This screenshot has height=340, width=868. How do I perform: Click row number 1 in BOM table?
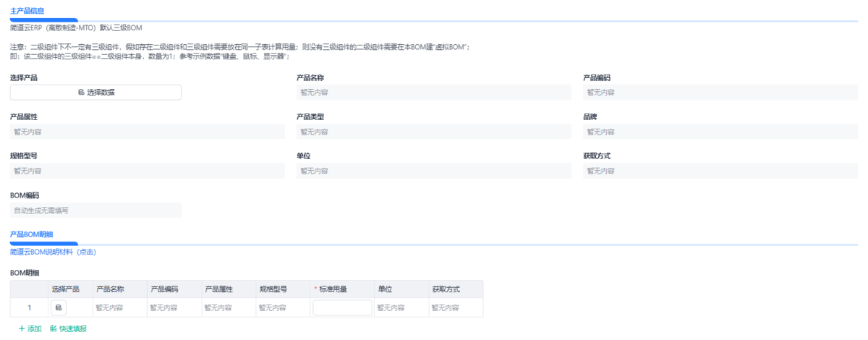[30, 307]
